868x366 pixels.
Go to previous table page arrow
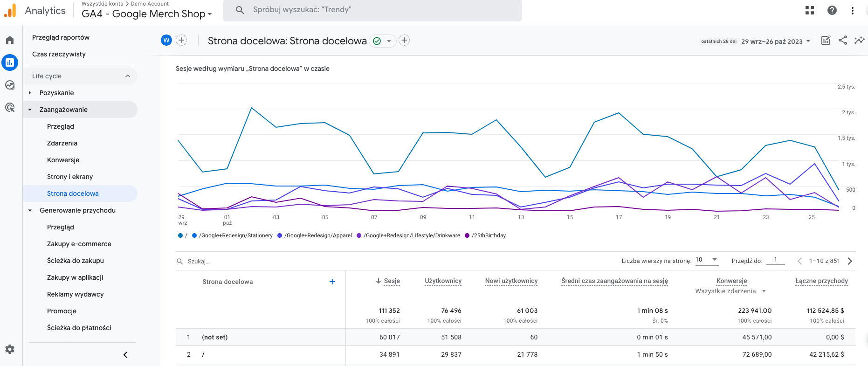[800, 261]
